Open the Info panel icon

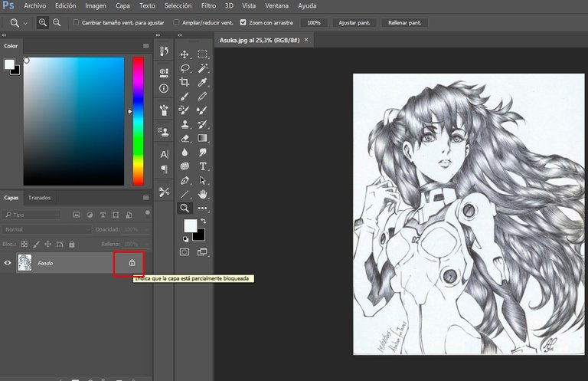pyautogui.click(x=164, y=89)
